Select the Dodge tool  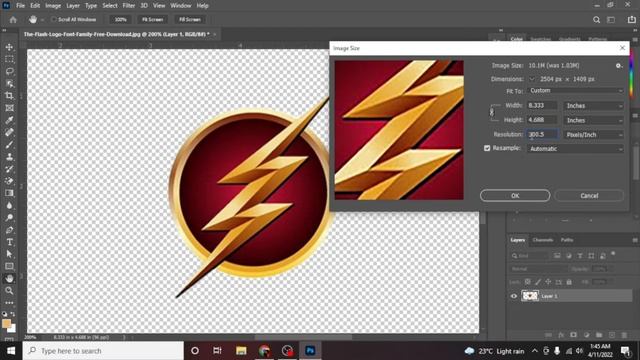point(9,218)
